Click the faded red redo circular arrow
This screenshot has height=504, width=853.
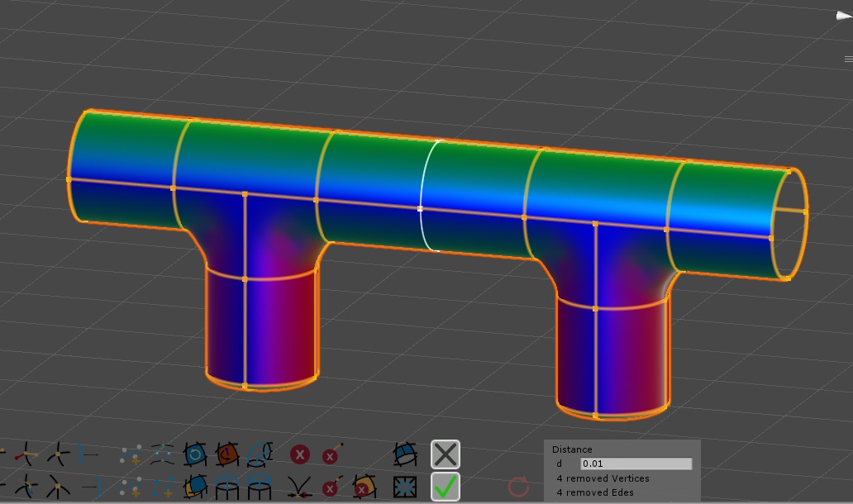pyautogui.click(x=518, y=487)
